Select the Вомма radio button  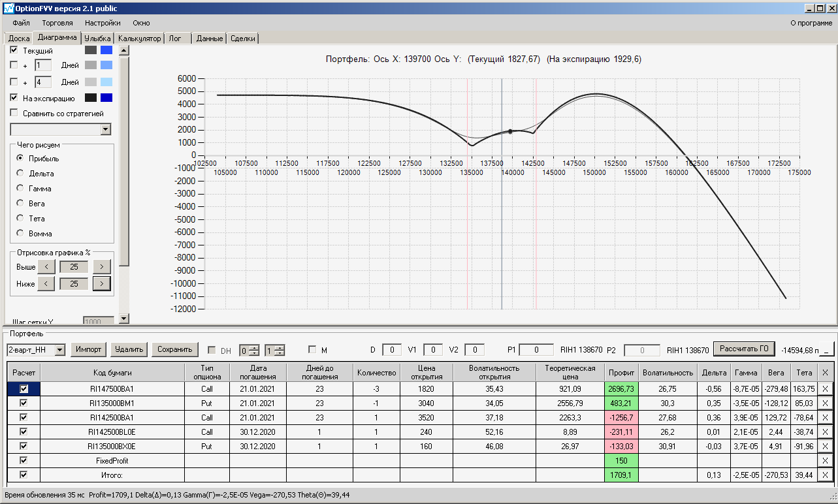(x=20, y=234)
